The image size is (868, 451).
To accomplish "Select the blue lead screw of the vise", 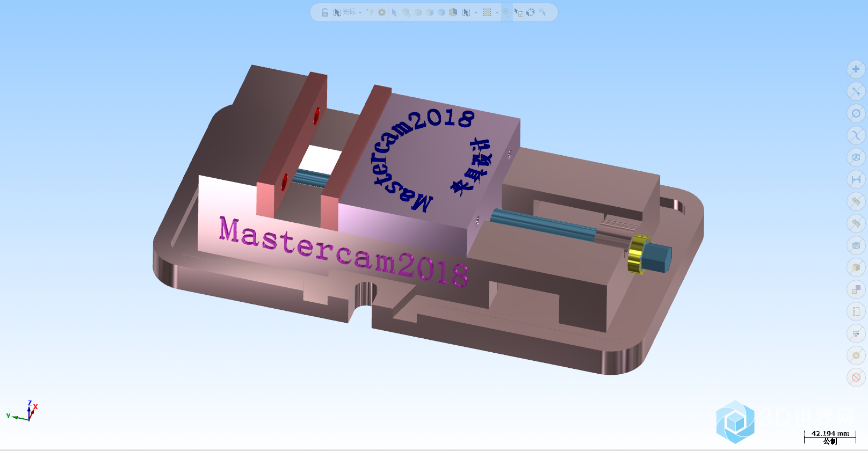I will (544, 225).
